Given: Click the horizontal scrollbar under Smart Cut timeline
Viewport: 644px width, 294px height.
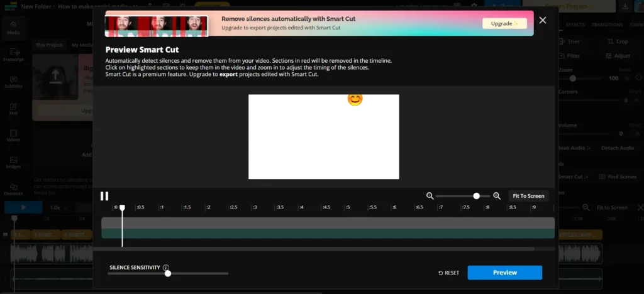Looking at the screenshot, I should point(314,249).
